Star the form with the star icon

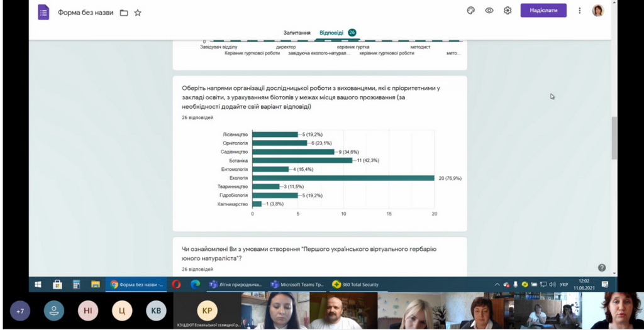pyautogui.click(x=138, y=13)
